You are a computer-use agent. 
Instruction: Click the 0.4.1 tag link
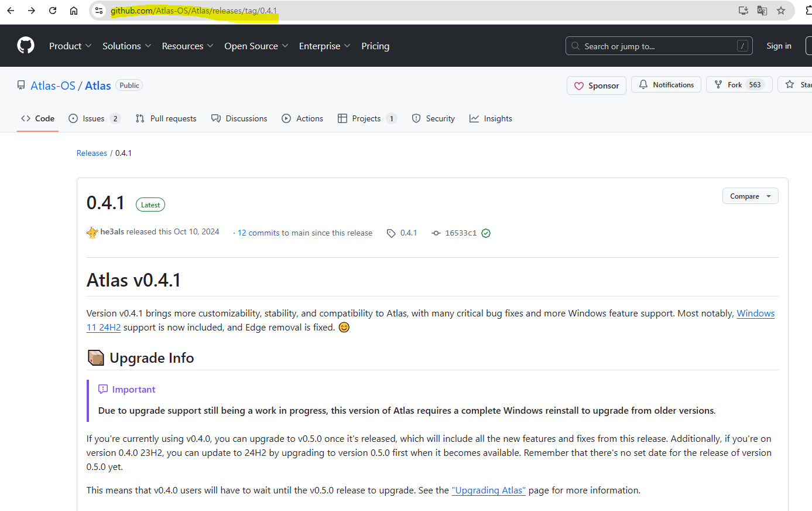(402, 233)
